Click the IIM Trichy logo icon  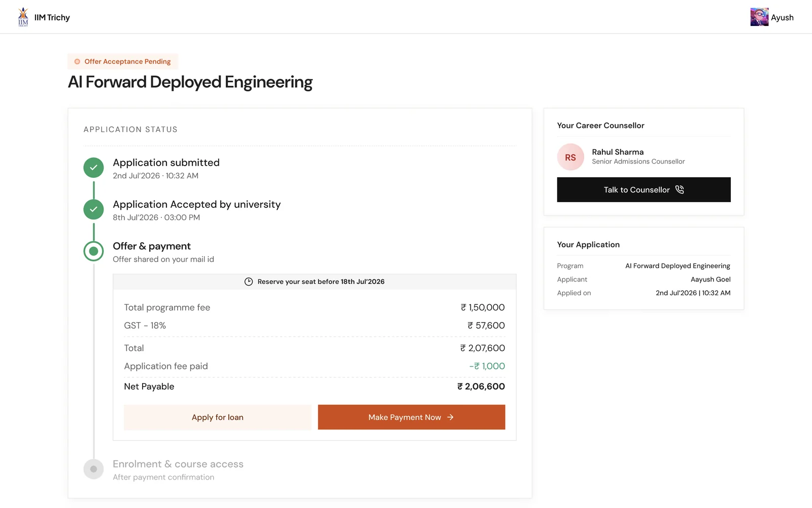[x=23, y=17]
